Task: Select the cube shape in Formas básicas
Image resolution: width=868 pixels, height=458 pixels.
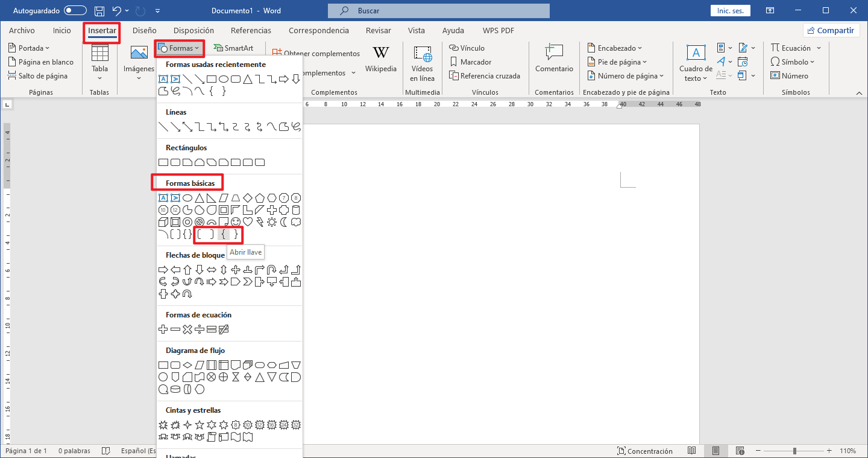Action: click(x=163, y=222)
